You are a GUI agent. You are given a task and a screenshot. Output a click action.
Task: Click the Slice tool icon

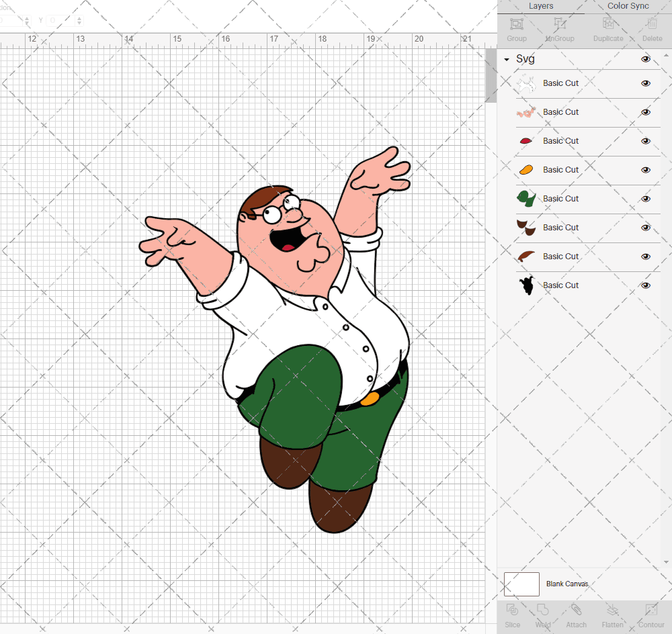[512, 610]
